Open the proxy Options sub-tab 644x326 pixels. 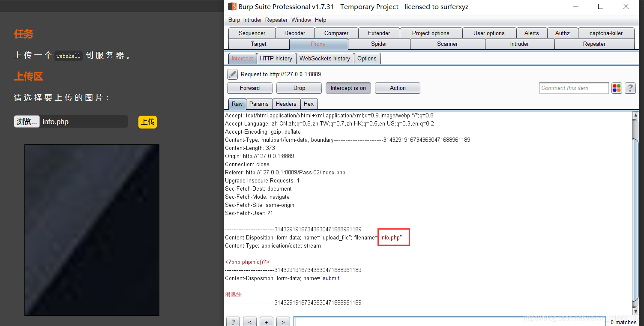click(367, 58)
